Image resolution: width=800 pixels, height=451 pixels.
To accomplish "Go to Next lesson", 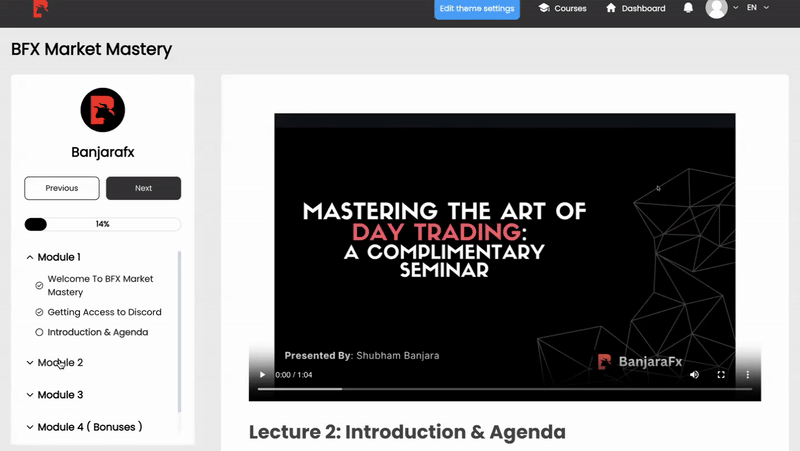I will [143, 188].
